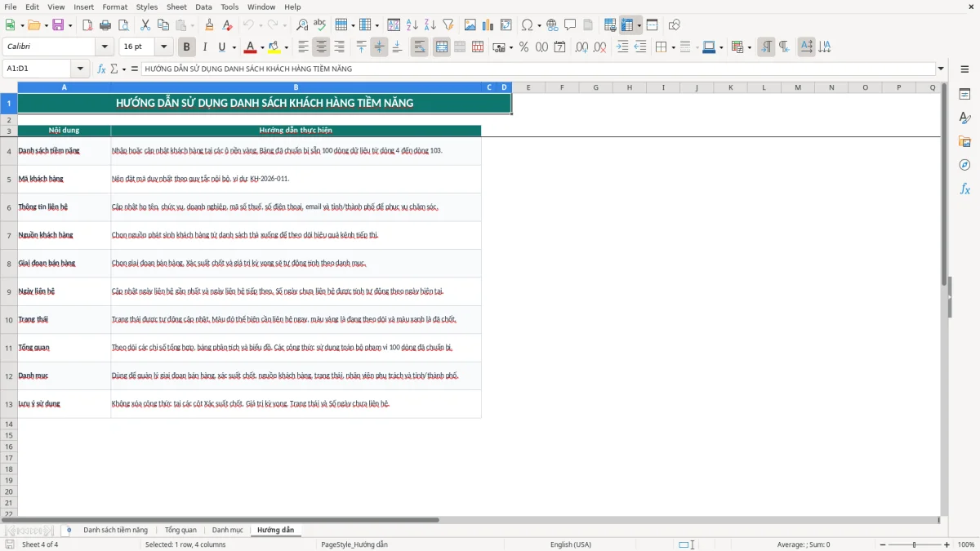Open the Tools menu

[229, 7]
